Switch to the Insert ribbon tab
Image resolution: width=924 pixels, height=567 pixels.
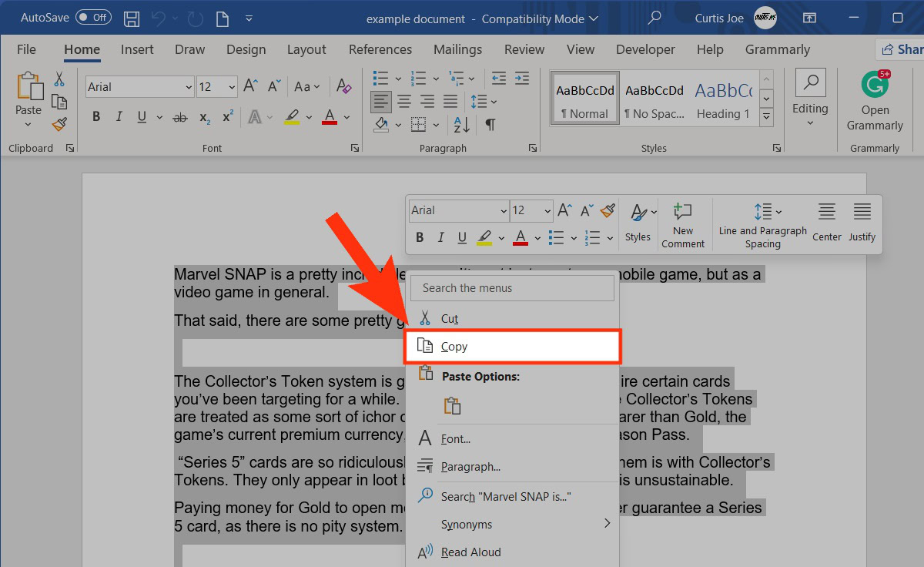pos(137,49)
